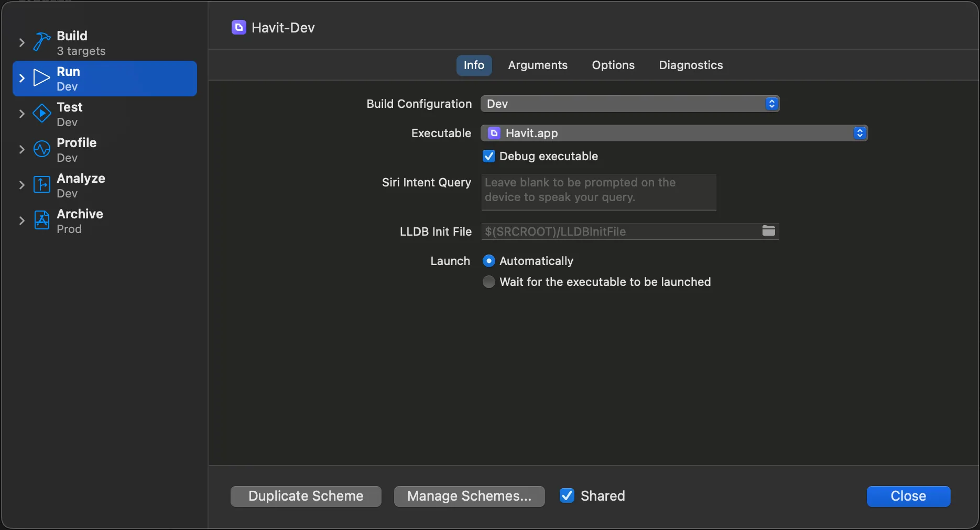Select Wait for the executable to be launched
This screenshot has width=980, height=530.
[489, 282]
